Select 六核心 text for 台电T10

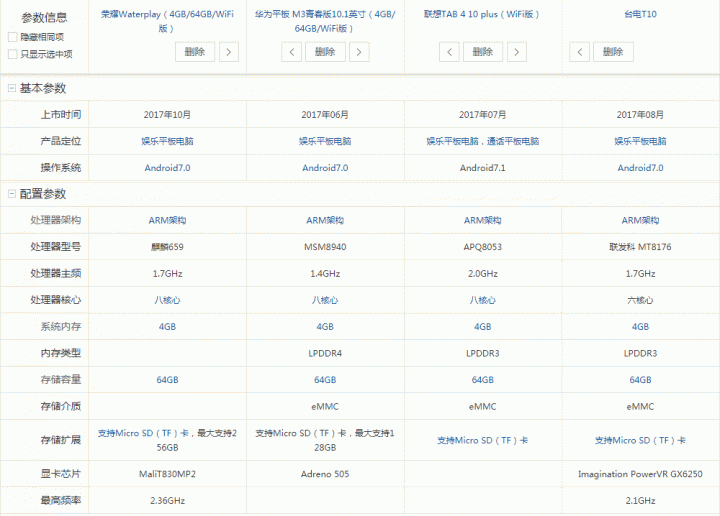[x=640, y=300]
